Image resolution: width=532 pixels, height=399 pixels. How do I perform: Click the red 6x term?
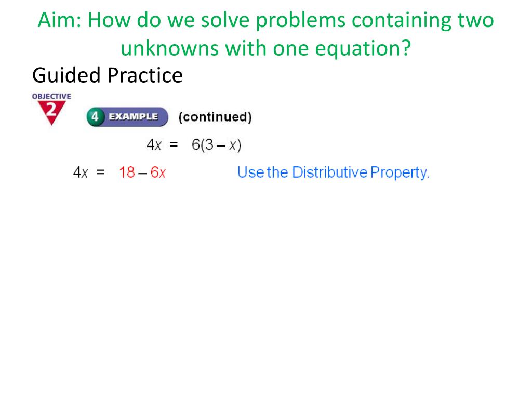[x=158, y=172]
